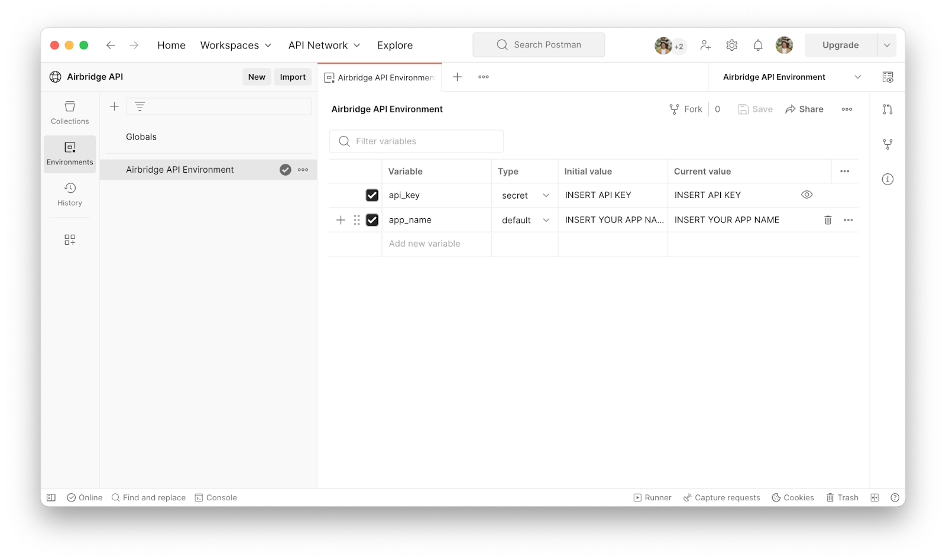Click the Add new variable field
This screenshot has width=946, height=560.
[x=436, y=244]
